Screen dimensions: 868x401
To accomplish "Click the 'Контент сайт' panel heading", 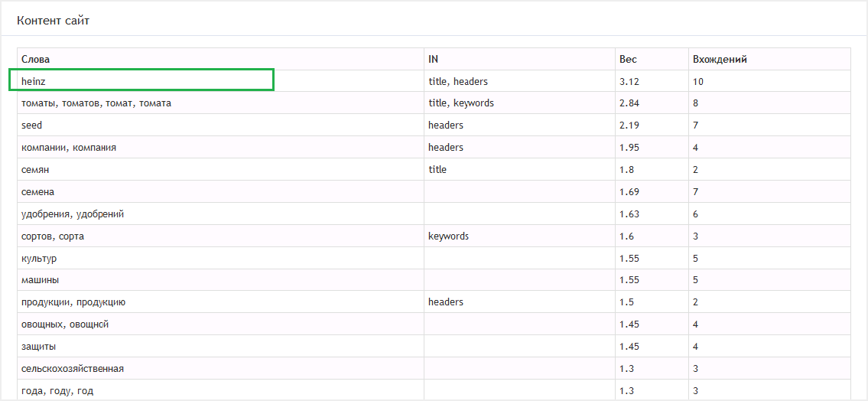I will click(53, 21).
